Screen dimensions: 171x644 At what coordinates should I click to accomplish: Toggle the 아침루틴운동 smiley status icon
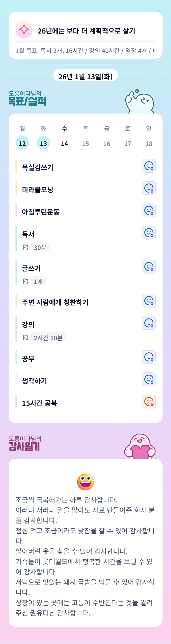point(149,210)
